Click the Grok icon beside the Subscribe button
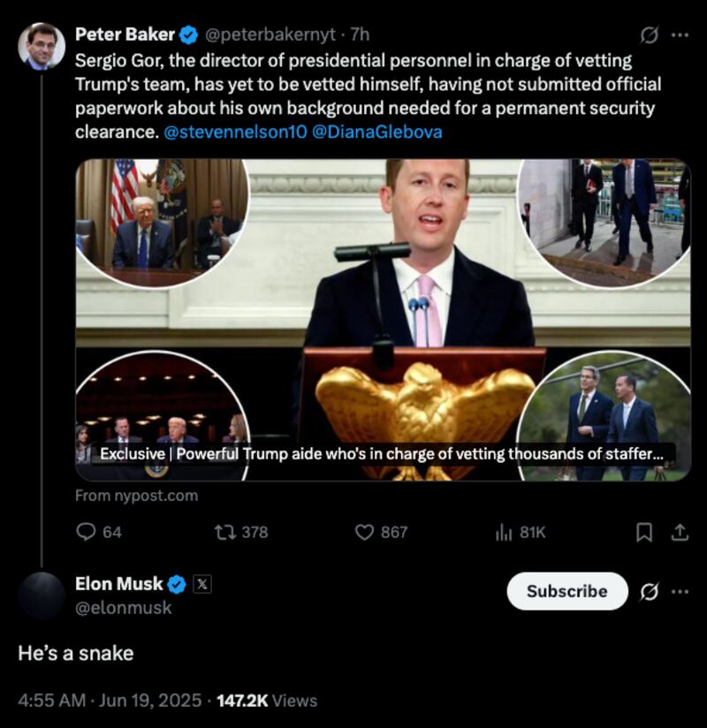 pos(649,592)
